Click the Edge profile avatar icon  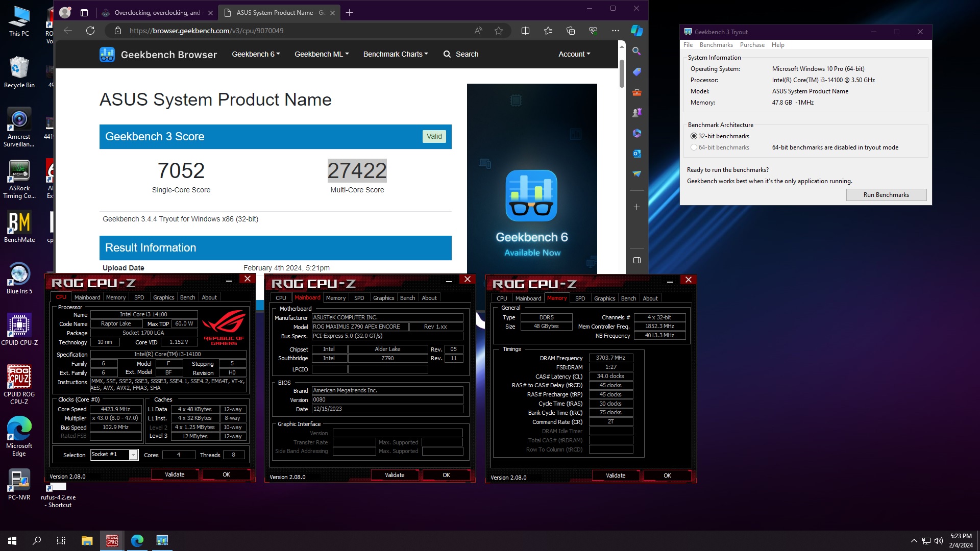click(x=65, y=13)
